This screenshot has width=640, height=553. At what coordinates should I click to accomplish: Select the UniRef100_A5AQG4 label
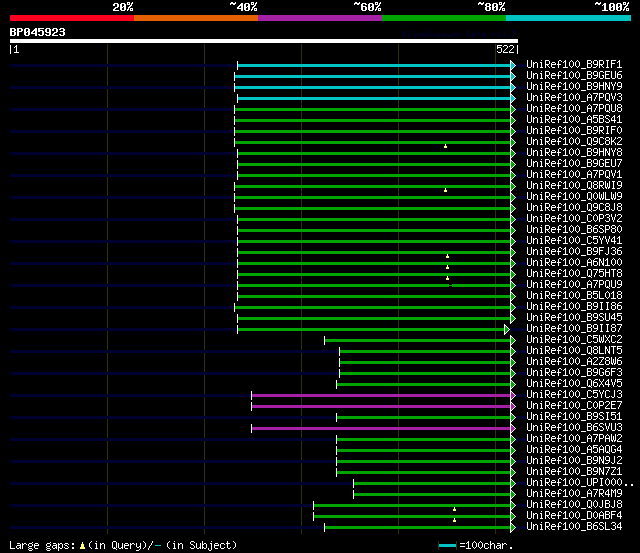coord(574,450)
